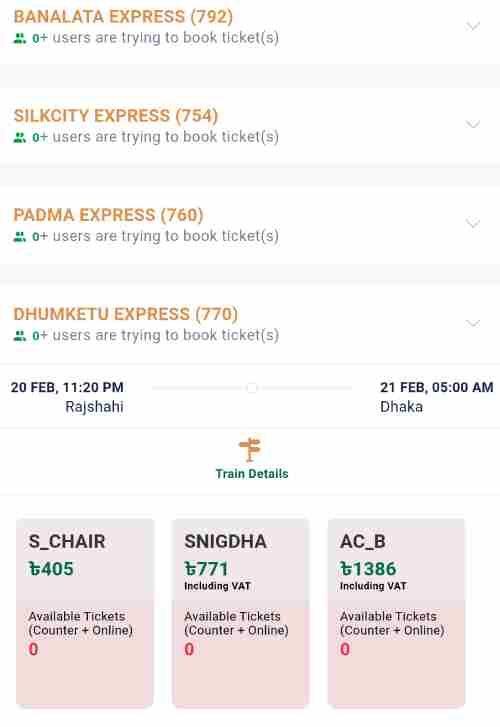Click the Silkcity Express (754) title
The image size is (500, 727).
tap(116, 116)
